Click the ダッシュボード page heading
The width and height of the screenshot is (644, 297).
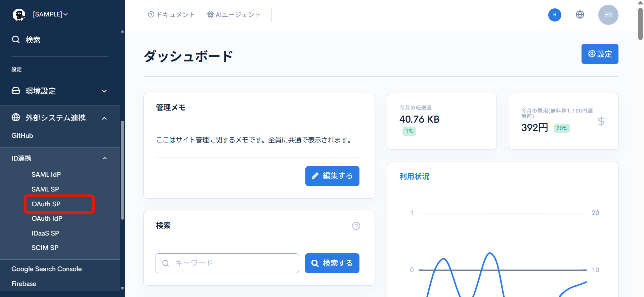(x=188, y=56)
